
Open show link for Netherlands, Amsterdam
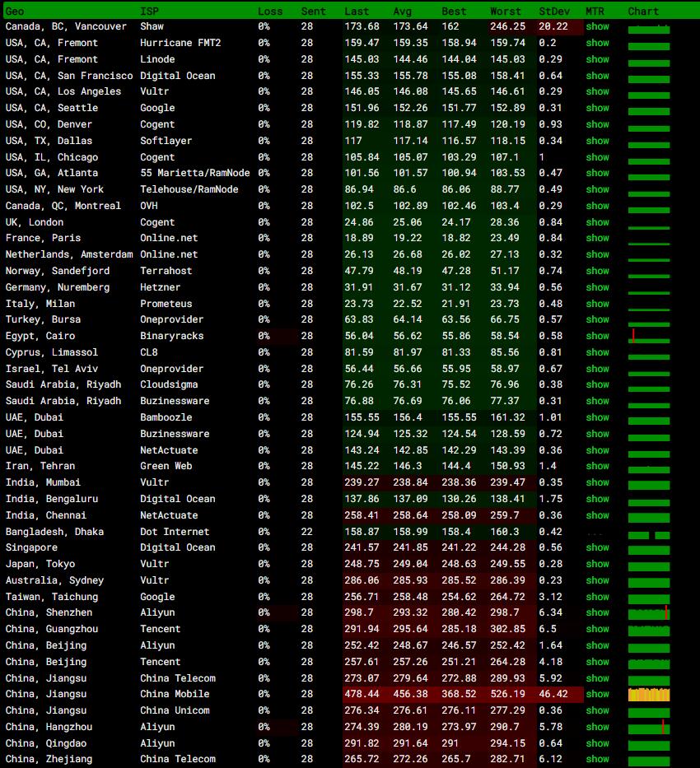point(597,254)
